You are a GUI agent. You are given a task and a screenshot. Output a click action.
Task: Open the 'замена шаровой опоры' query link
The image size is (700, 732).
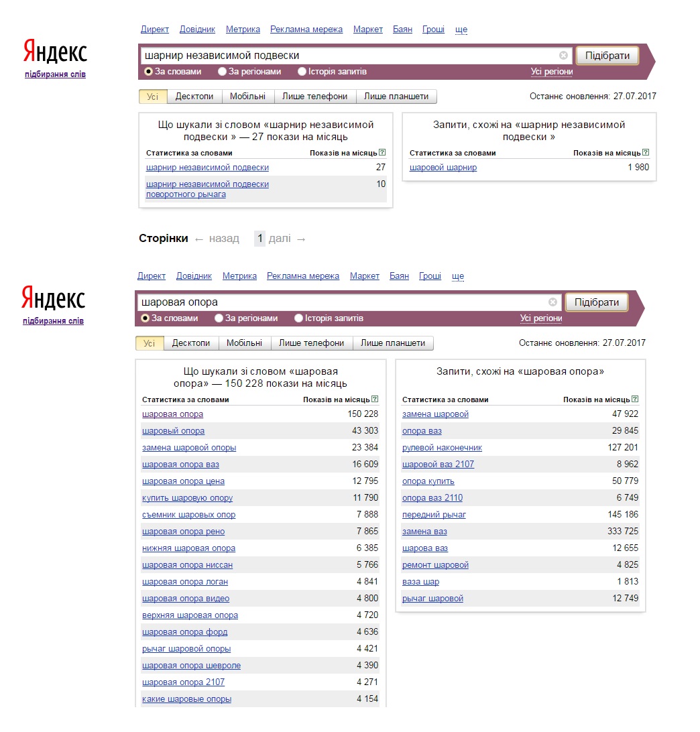tap(189, 448)
